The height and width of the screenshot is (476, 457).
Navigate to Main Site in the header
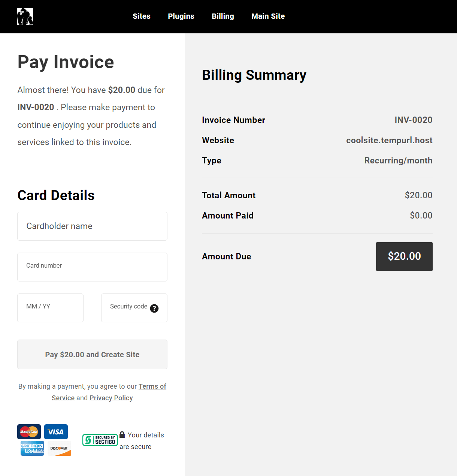pos(268,16)
